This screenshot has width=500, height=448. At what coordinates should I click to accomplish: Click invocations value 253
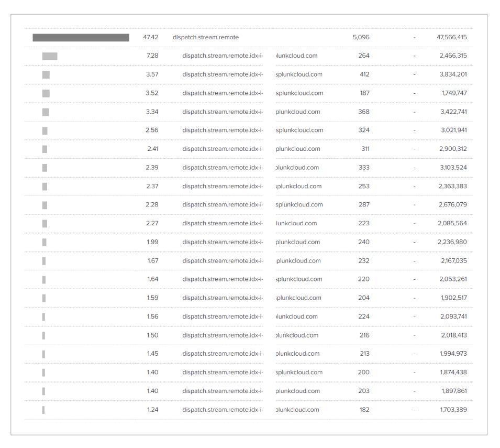click(364, 186)
